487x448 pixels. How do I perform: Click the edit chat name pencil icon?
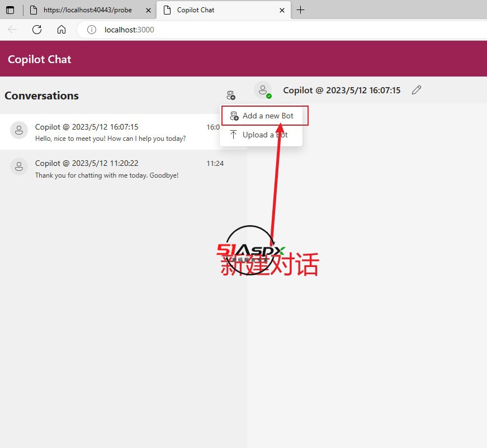pos(417,90)
